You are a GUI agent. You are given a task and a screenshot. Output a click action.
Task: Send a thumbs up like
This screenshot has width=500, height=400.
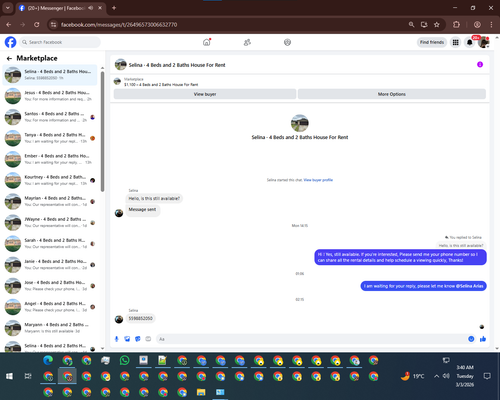483,339
